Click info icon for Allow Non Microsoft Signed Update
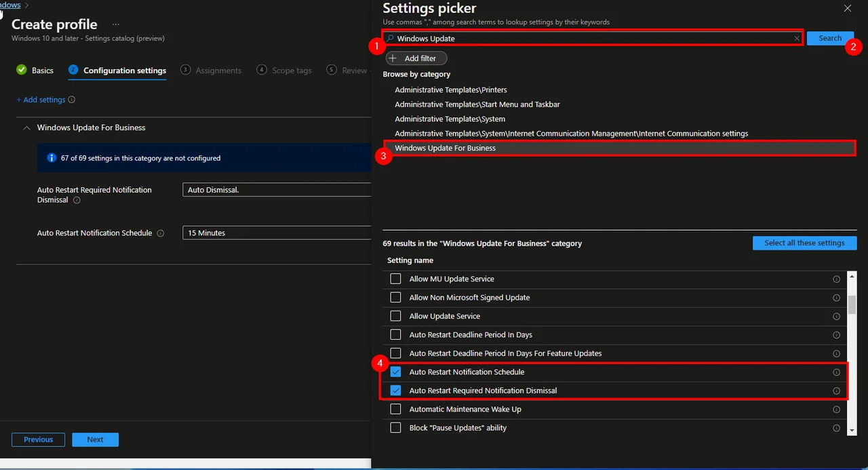The height and width of the screenshot is (470, 868). pyautogui.click(x=836, y=298)
